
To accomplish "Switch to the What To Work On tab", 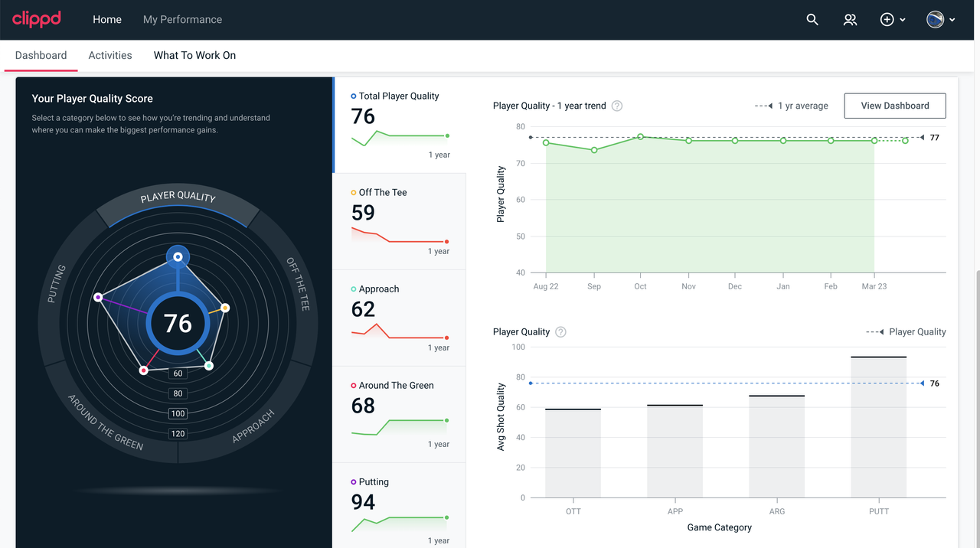I will 194,55.
